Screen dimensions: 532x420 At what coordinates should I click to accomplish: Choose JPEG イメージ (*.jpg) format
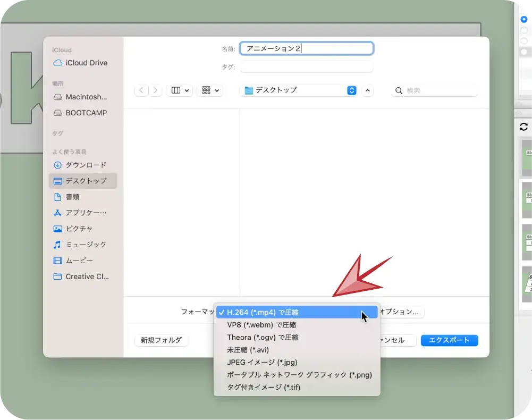[x=262, y=363]
